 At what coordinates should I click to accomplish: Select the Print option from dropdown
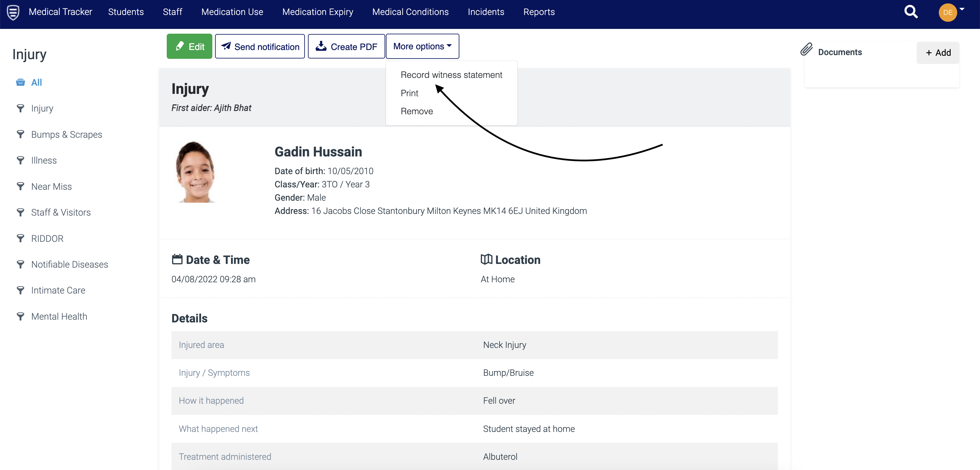(409, 93)
